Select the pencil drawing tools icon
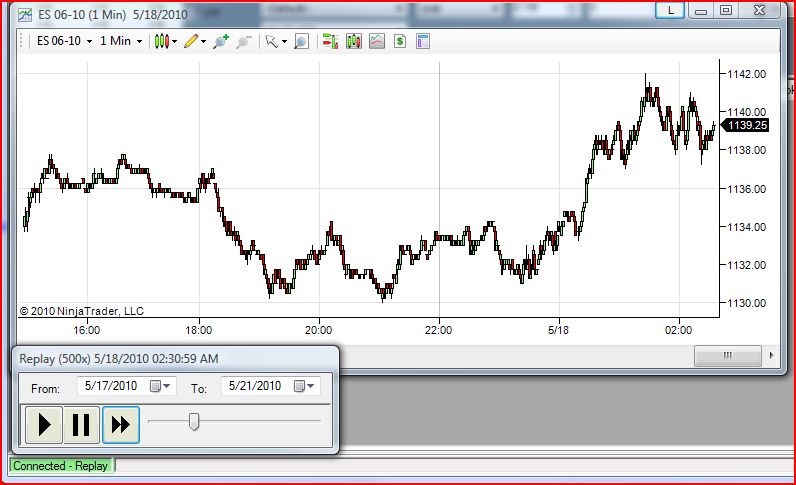 coord(191,41)
